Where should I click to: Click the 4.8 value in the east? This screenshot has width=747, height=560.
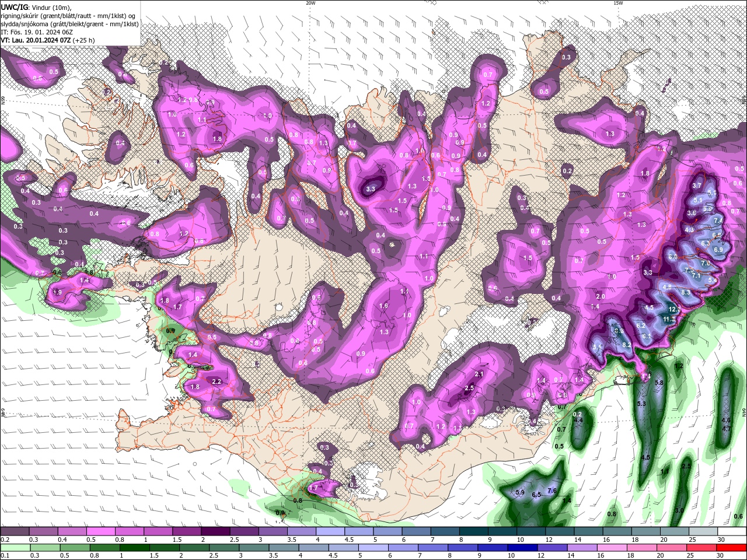coord(668,287)
